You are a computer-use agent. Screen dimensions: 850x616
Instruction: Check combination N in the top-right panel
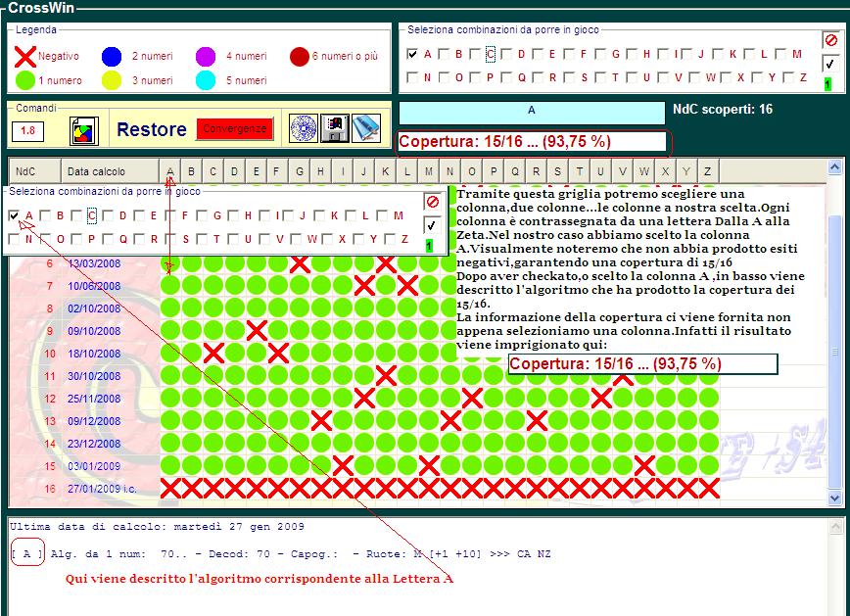412,77
